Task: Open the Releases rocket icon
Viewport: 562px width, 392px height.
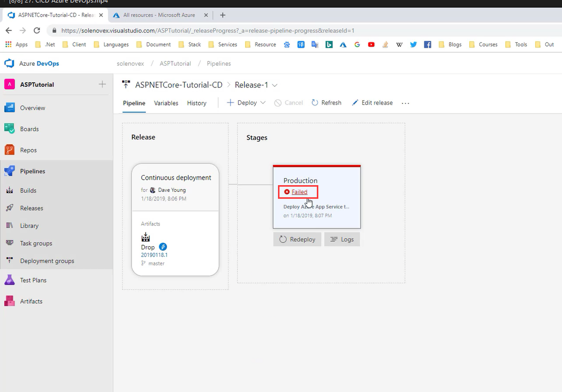Action: (x=10, y=208)
